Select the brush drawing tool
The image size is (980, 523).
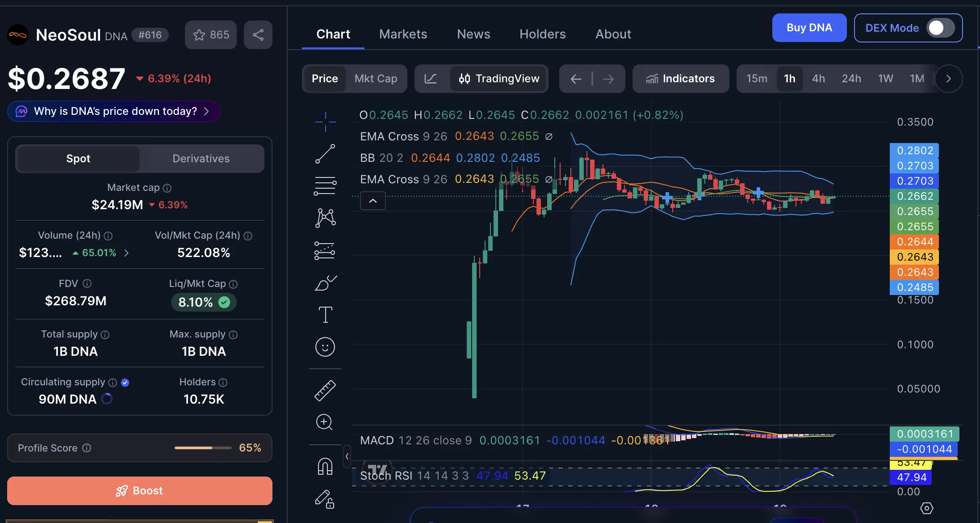pyautogui.click(x=325, y=283)
